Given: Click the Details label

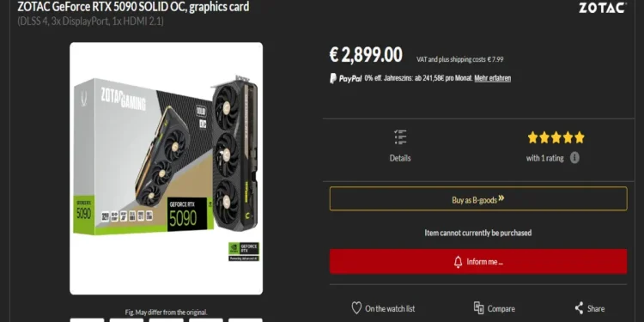Looking at the screenshot, I should [400, 158].
